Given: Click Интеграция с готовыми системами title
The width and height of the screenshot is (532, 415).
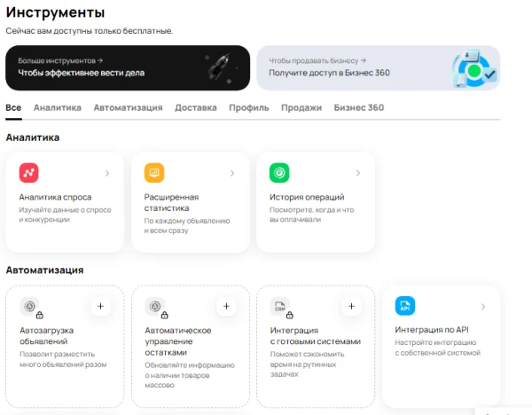Looking at the screenshot, I should [x=315, y=335].
